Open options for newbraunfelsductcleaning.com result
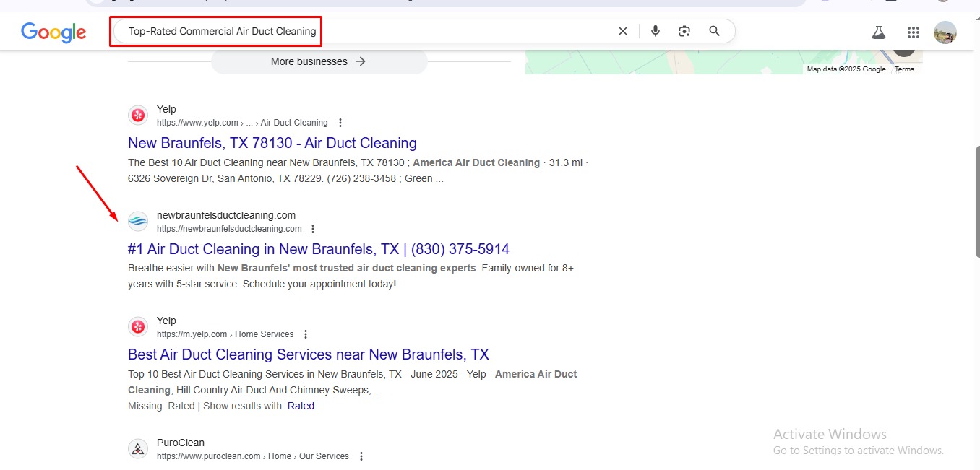Image resolution: width=980 pixels, height=470 pixels. click(x=313, y=229)
